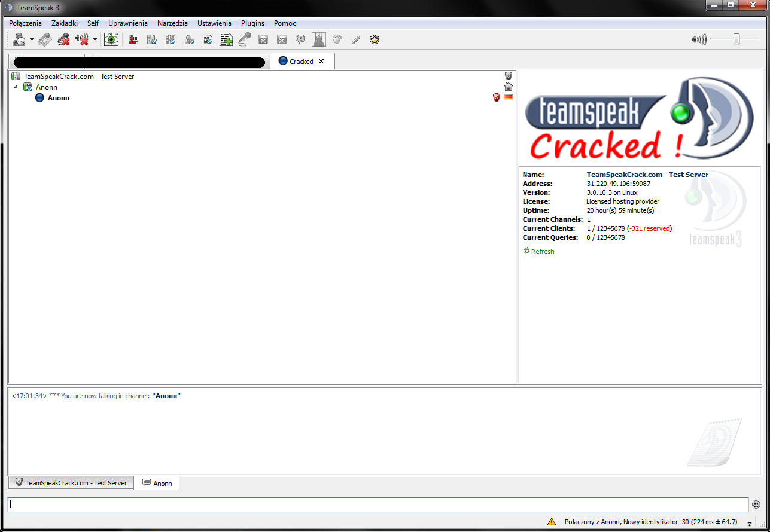Click the Licensed hosting provider text
Image resolution: width=770 pixels, height=532 pixels.
tap(623, 201)
